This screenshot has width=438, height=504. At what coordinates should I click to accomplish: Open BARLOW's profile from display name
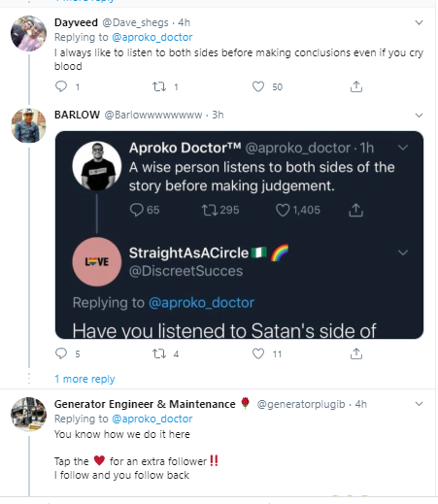pyautogui.click(x=77, y=115)
